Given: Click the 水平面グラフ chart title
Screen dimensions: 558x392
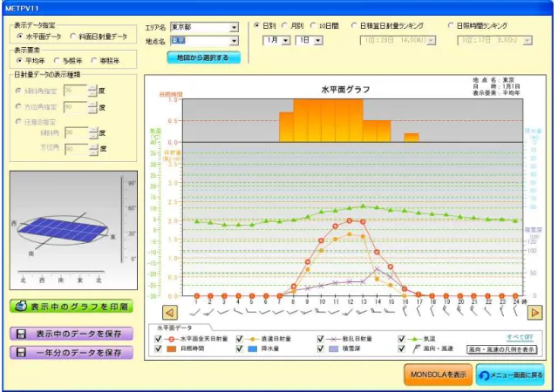Looking at the screenshot, I should pos(345,90).
